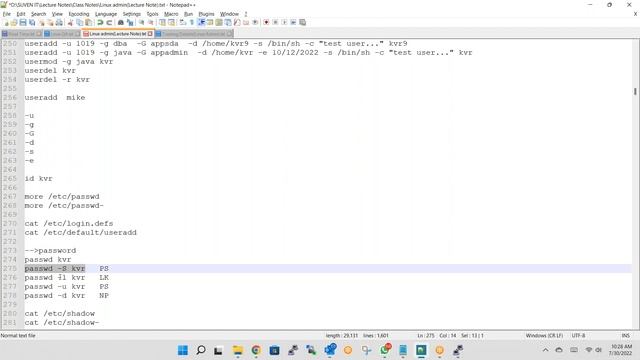
Task: Open the File menu
Action: click(x=7, y=14)
